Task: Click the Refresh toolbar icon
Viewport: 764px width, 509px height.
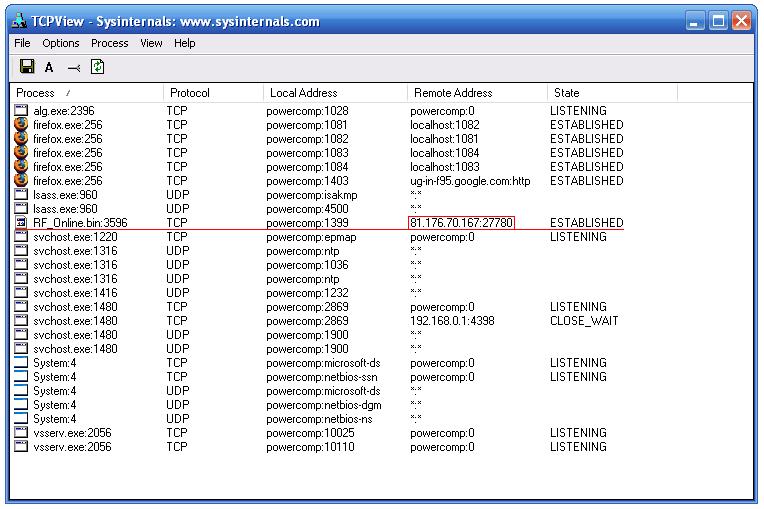Action: pyautogui.click(x=97, y=67)
